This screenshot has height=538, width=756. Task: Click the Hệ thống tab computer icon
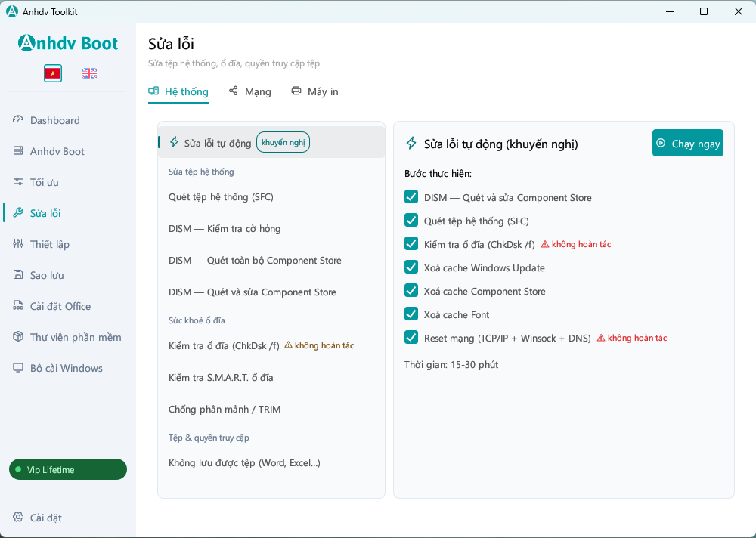(153, 91)
